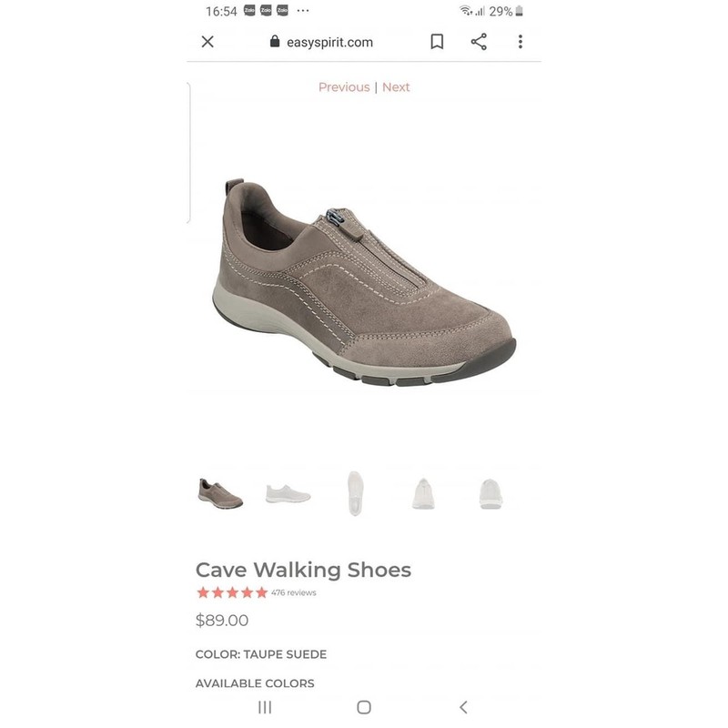Screen dimensions: 728x728
Task: Tap the lock icon beside easyspirit.com
Action: pos(275,41)
